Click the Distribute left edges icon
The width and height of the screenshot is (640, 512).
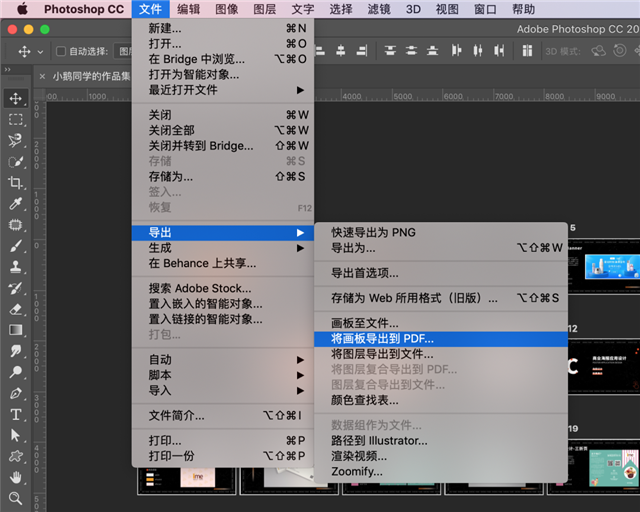click(456, 51)
